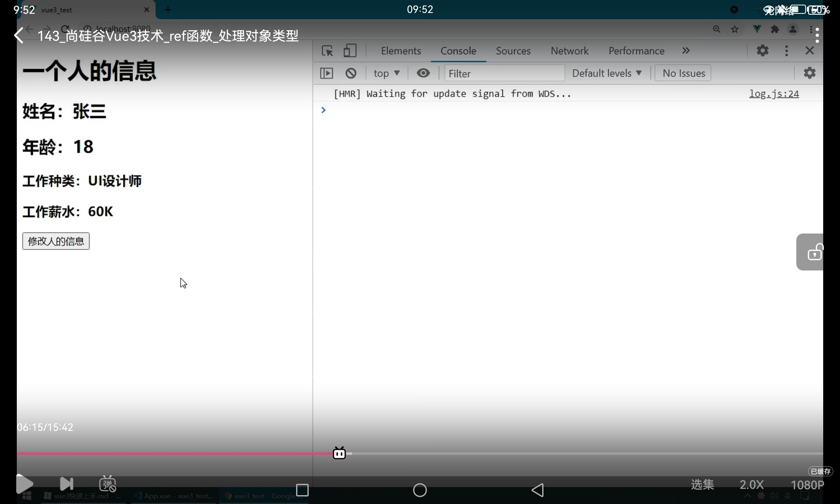This screenshot has width=840, height=504.
Task: Open the Default levels dropdown
Action: coord(606,73)
